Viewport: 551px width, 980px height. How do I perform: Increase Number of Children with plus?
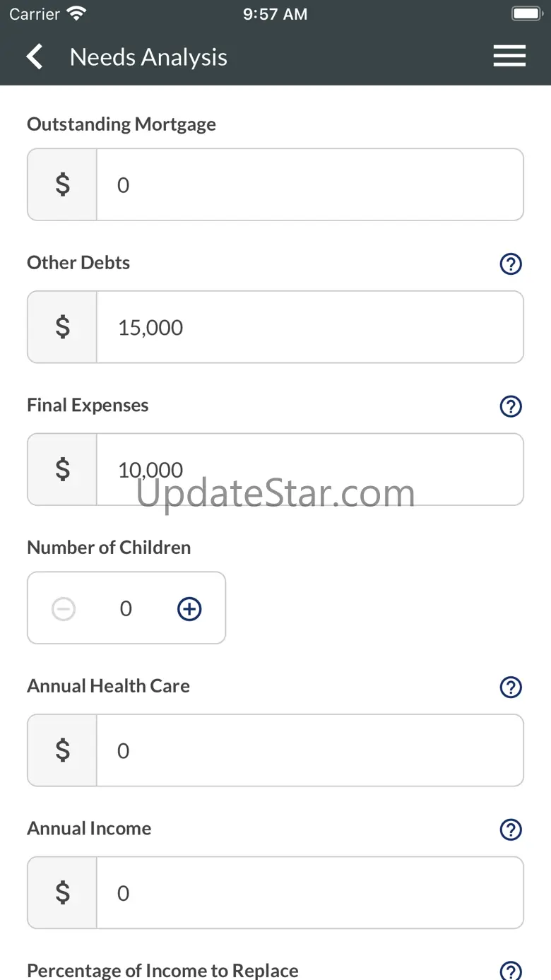click(x=189, y=608)
